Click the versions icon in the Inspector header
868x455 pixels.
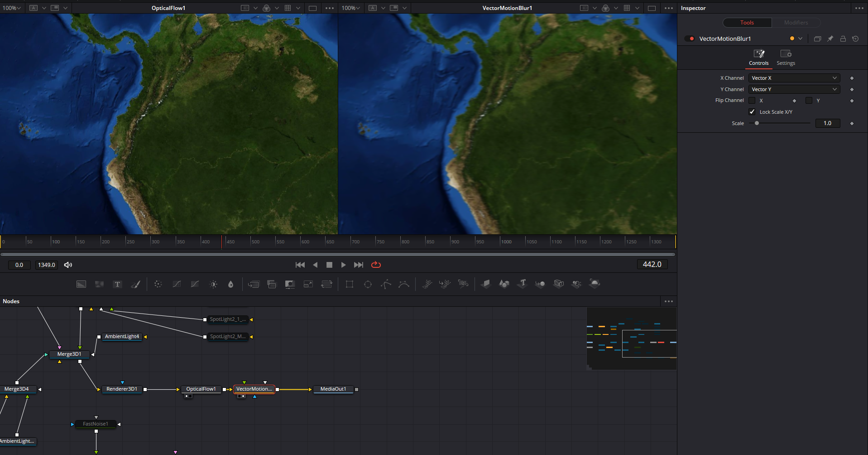point(817,39)
